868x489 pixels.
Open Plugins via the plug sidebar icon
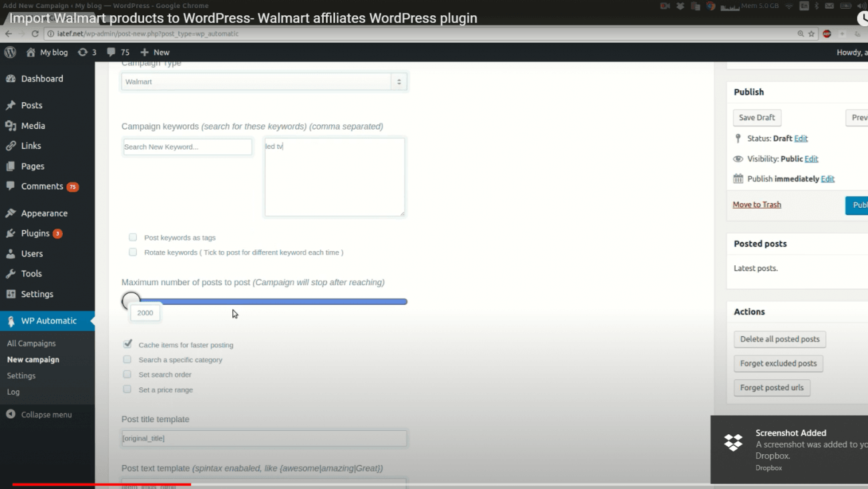[x=11, y=234]
